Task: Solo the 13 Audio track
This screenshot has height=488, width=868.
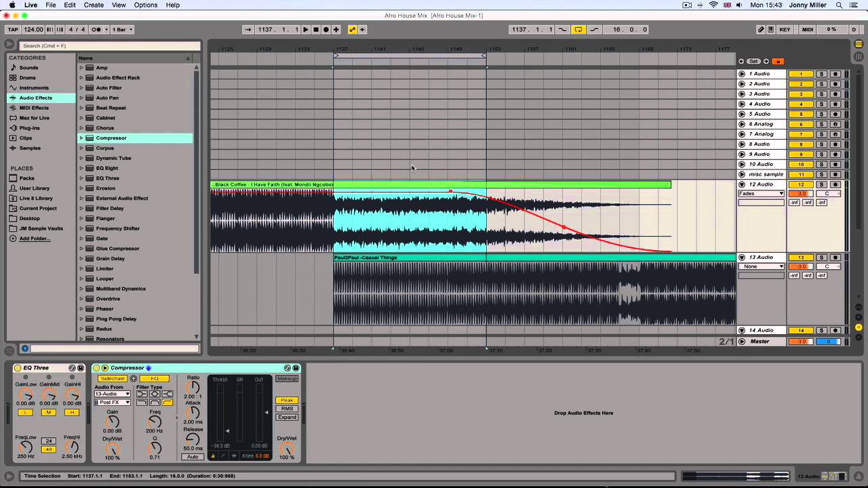Action: pyautogui.click(x=821, y=258)
